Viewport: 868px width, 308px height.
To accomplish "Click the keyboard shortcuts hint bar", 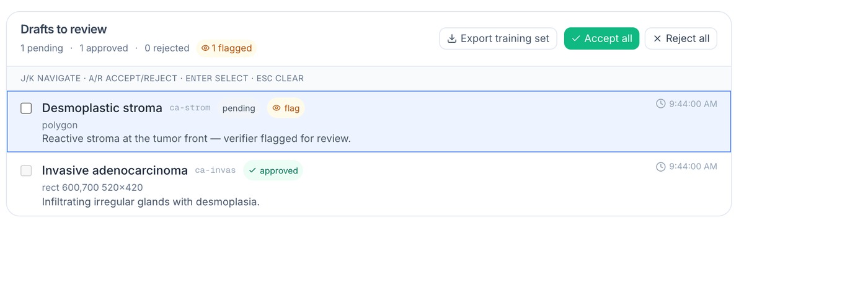I will click(x=369, y=79).
